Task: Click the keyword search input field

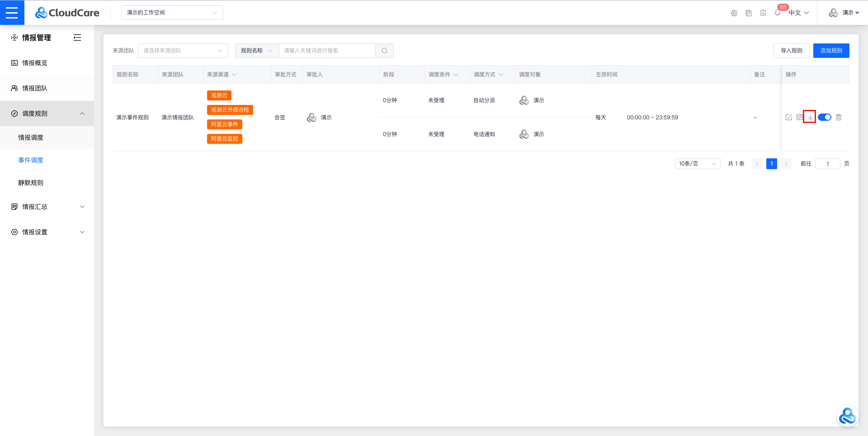Action: tap(327, 51)
